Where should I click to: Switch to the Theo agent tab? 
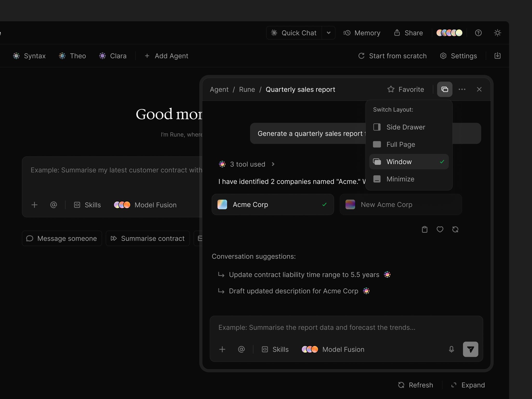72,56
